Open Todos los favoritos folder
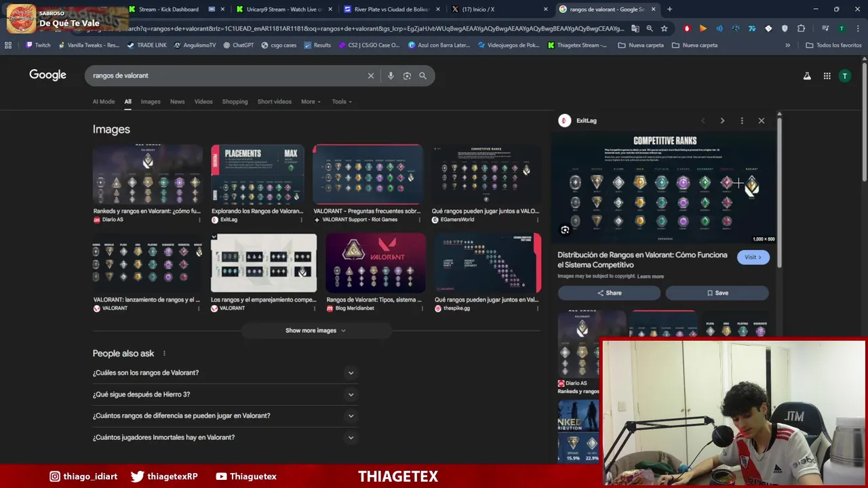The image size is (868, 488). click(833, 45)
